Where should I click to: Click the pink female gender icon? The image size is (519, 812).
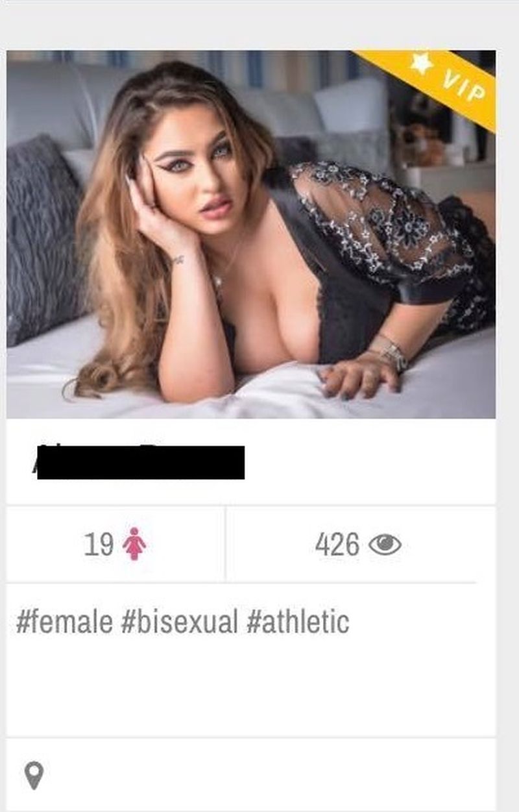pyautogui.click(x=134, y=544)
